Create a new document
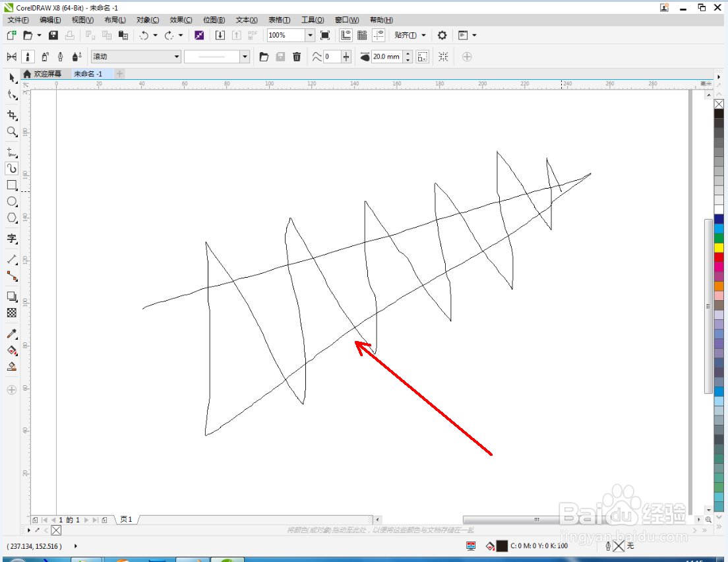 point(11,36)
